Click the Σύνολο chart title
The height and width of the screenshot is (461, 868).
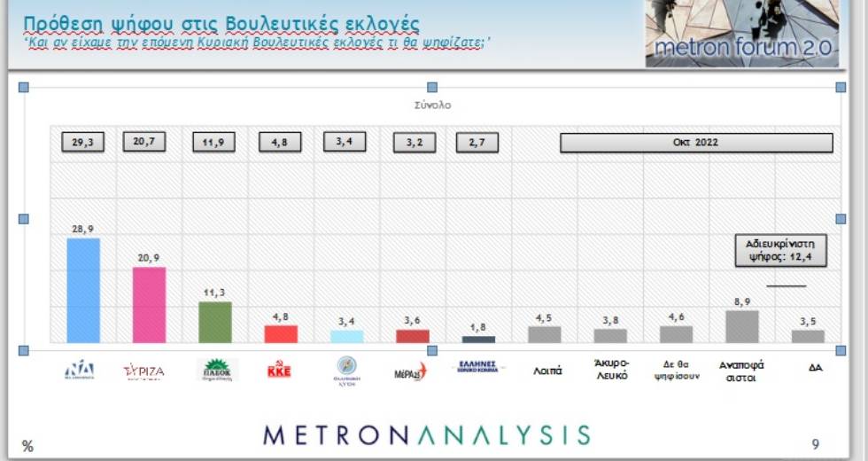[432, 105]
